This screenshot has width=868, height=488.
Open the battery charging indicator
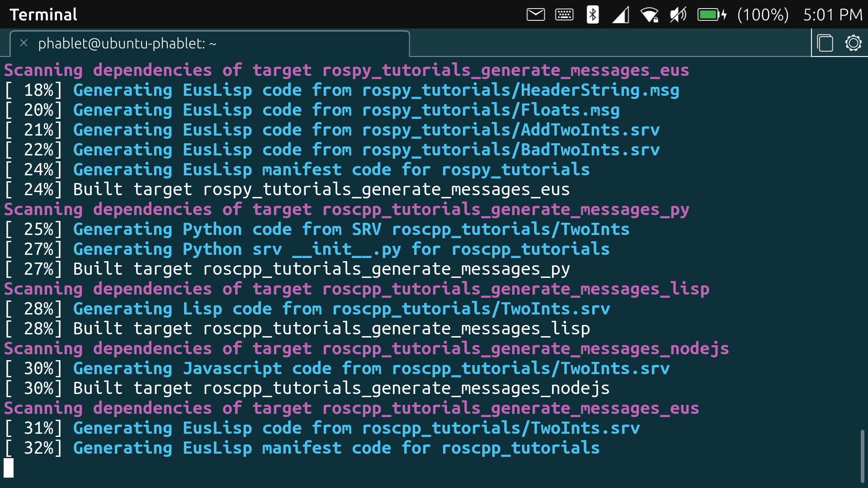(712, 15)
